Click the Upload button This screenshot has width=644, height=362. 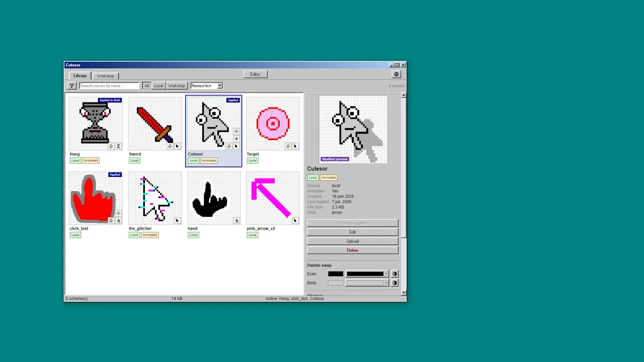click(x=353, y=241)
